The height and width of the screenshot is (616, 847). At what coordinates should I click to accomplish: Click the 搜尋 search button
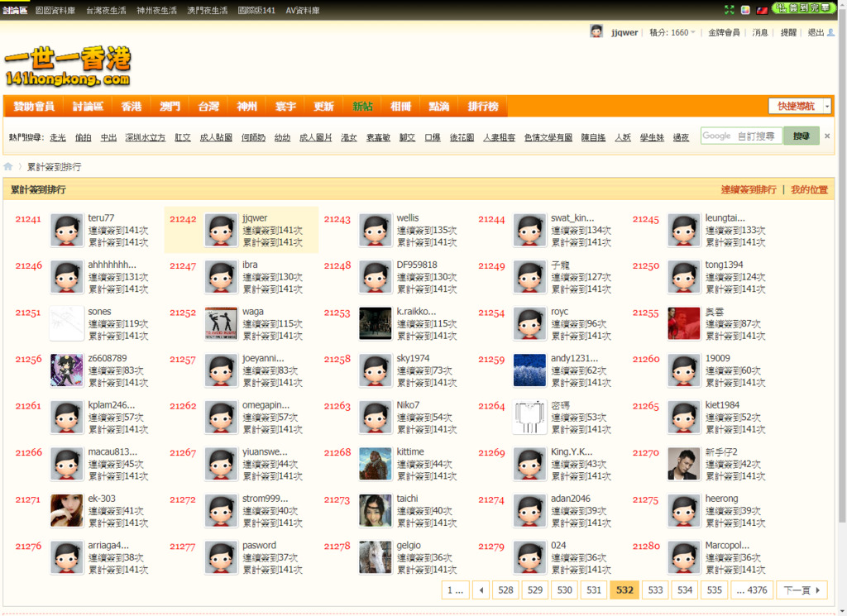[x=802, y=136]
